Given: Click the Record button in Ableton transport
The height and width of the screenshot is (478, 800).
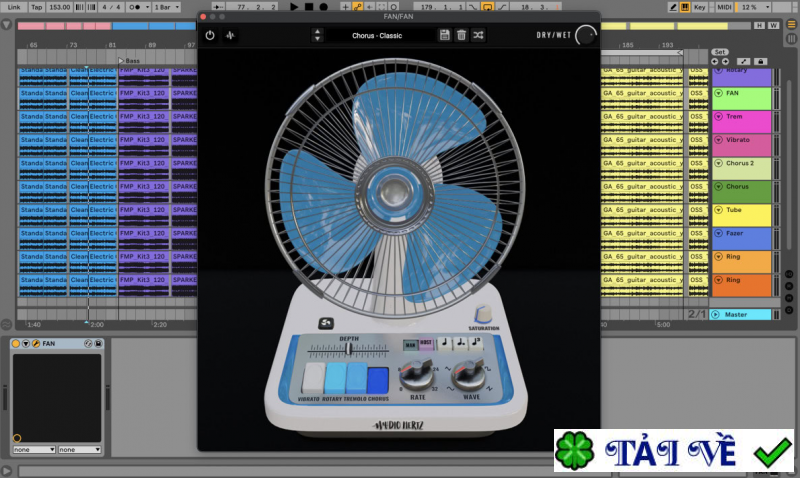Looking at the screenshot, I should (x=323, y=7).
